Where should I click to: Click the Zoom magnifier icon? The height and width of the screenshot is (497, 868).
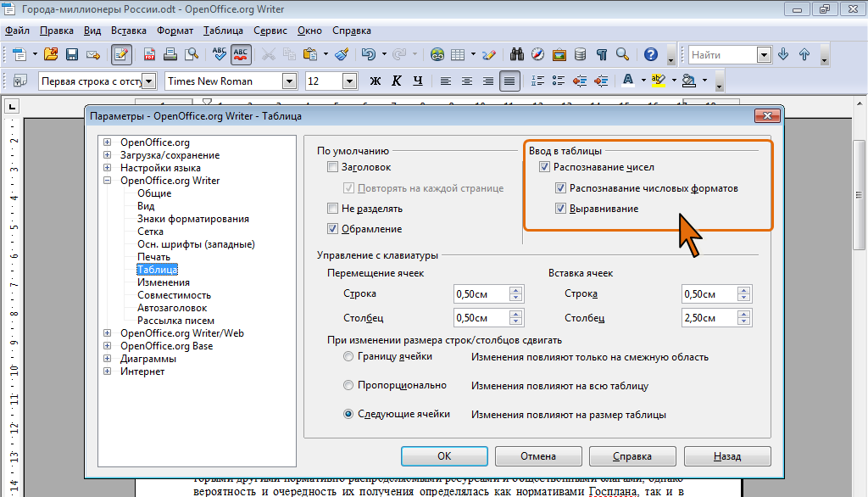(623, 54)
